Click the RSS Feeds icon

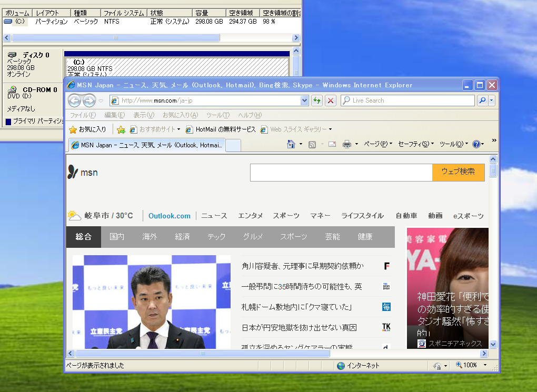[312, 145]
